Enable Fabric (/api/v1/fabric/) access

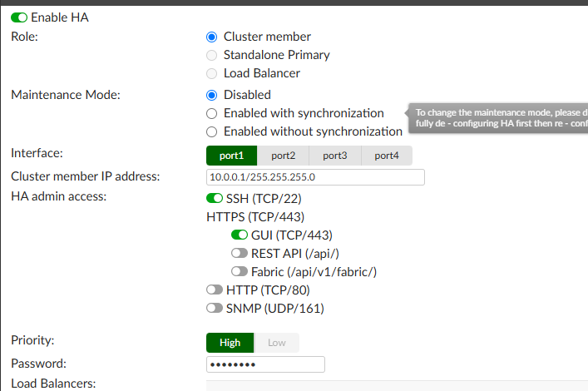point(240,272)
